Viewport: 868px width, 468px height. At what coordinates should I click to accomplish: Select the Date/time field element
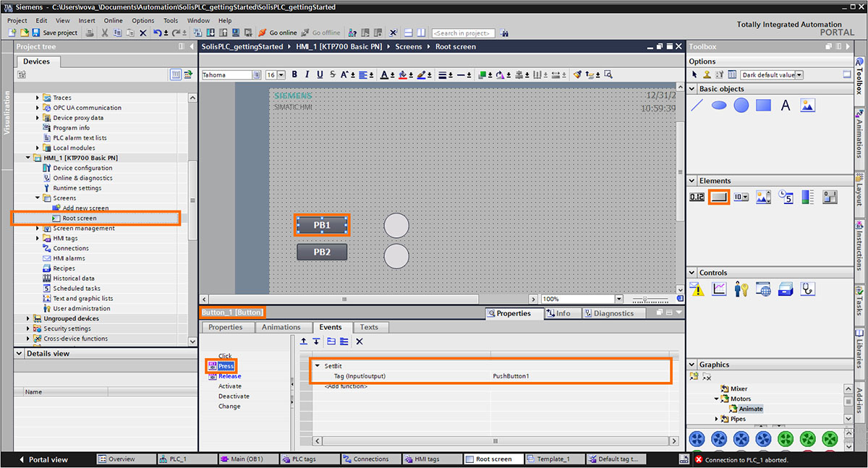point(786,197)
